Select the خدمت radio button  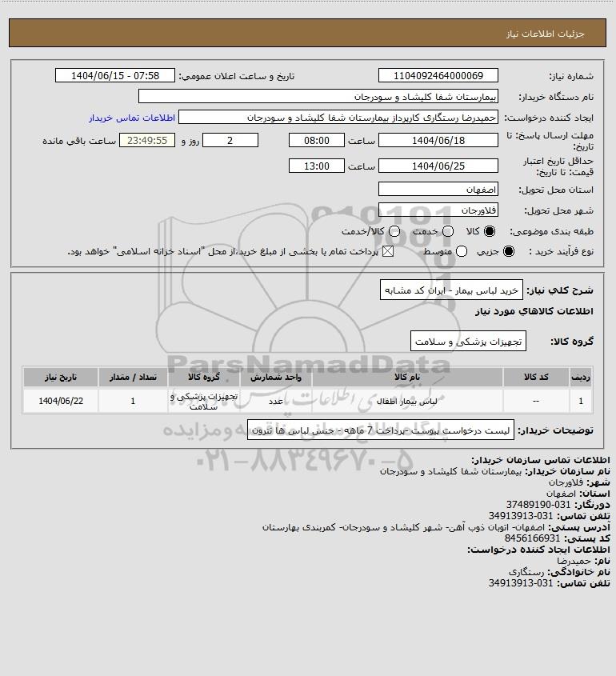[x=448, y=231]
